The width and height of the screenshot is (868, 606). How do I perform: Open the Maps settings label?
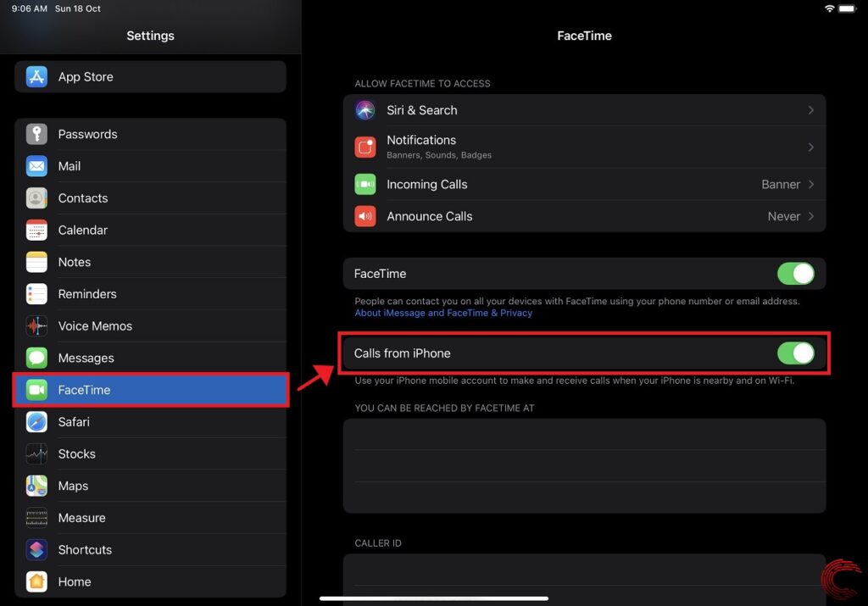coord(73,486)
